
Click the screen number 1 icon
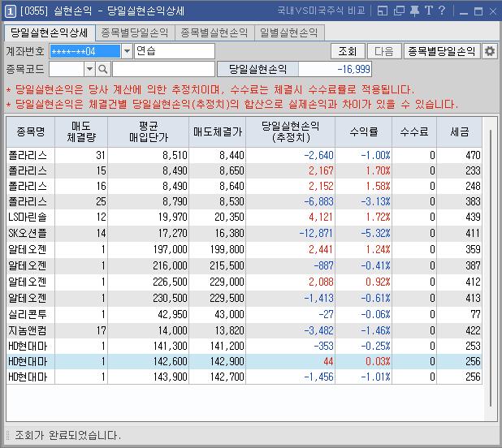click(10, 11)
